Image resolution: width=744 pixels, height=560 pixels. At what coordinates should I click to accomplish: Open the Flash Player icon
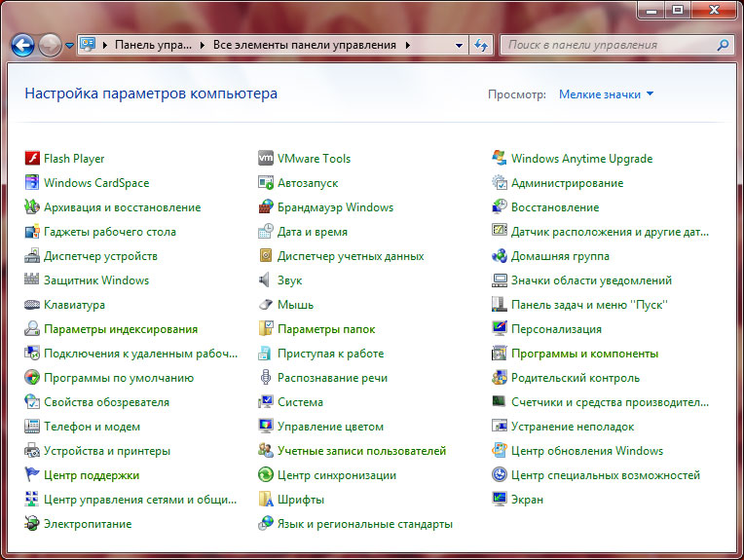pos(32,158)
